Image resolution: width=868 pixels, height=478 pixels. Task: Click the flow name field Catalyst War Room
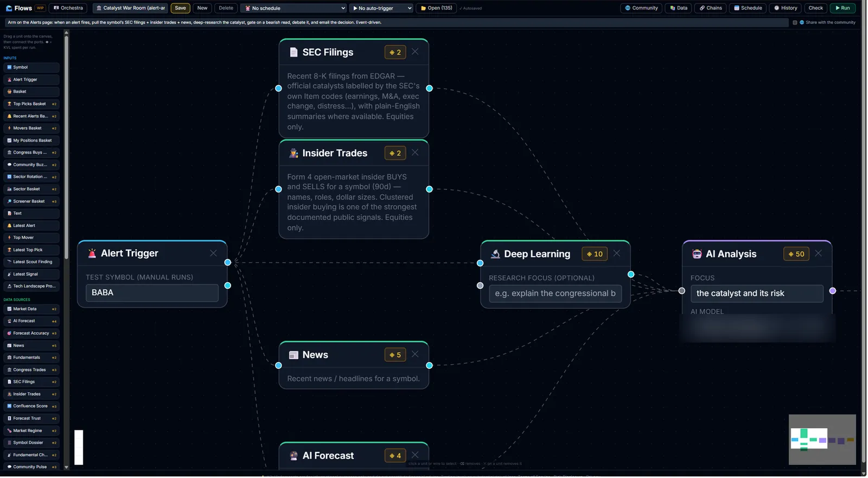(x=130, y=8)
